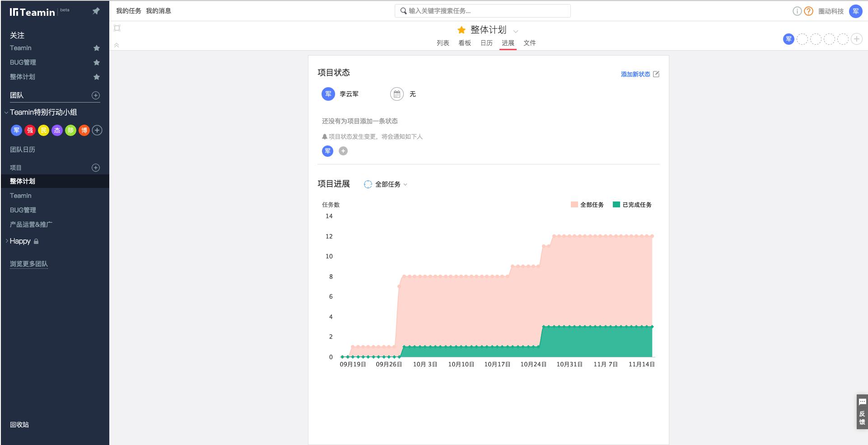Open the help question mark icon
The image size is (868, 445).
pos(808,11)
